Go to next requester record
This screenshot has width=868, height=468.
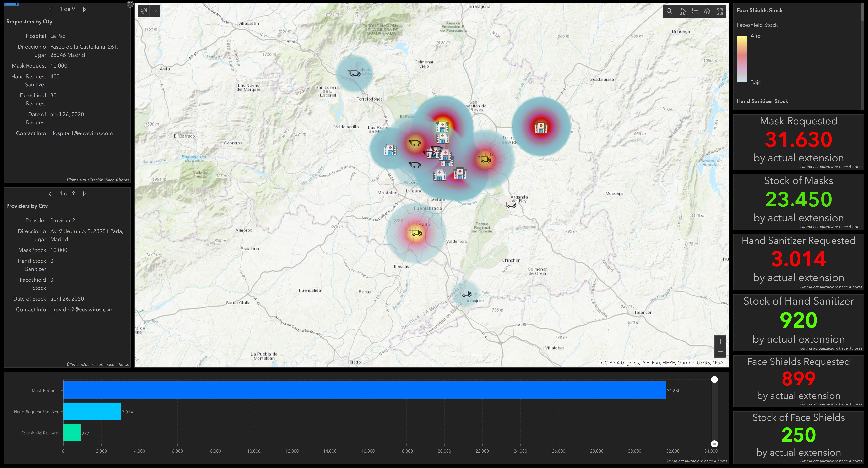[84, 9]
